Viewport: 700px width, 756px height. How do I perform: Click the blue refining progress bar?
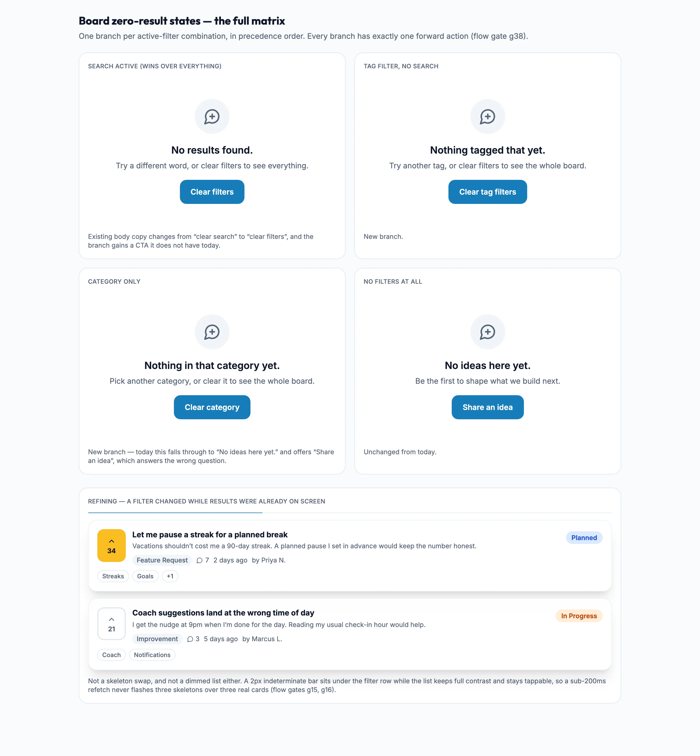click(x=175, y=512)
